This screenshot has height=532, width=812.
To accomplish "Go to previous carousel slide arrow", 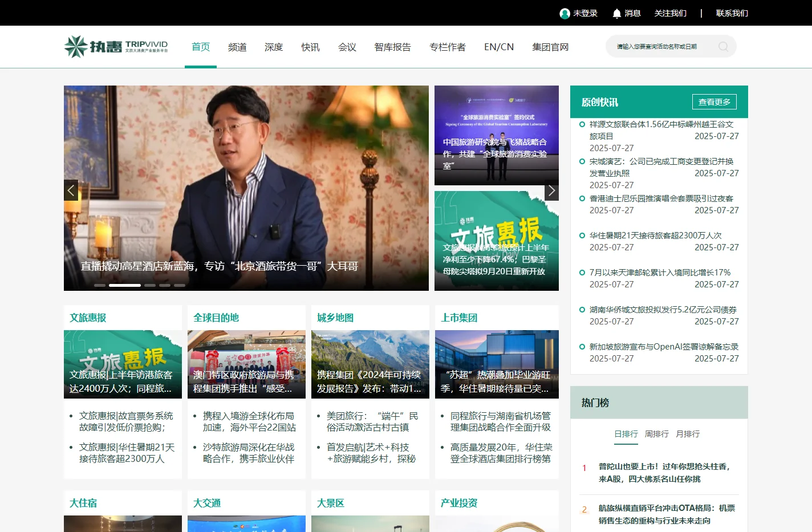I will [x=71, y=190].
